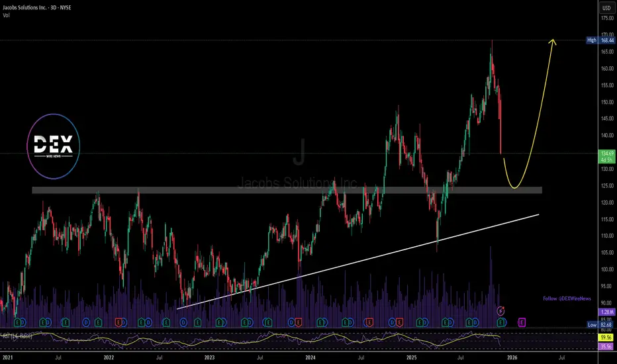This screenshot has width=617, height=364.
Task: Open the last green earnings marker before 2026
Action: tap(501, 323)
